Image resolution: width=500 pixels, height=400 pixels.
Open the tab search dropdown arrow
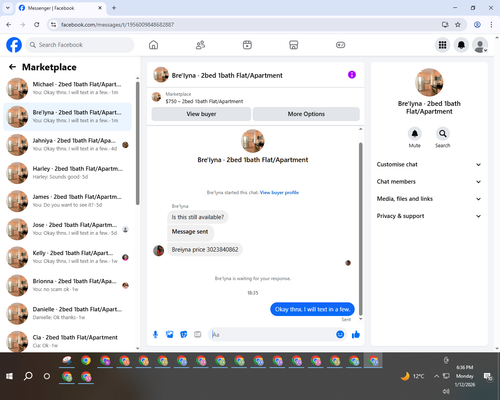pos(8,8)
